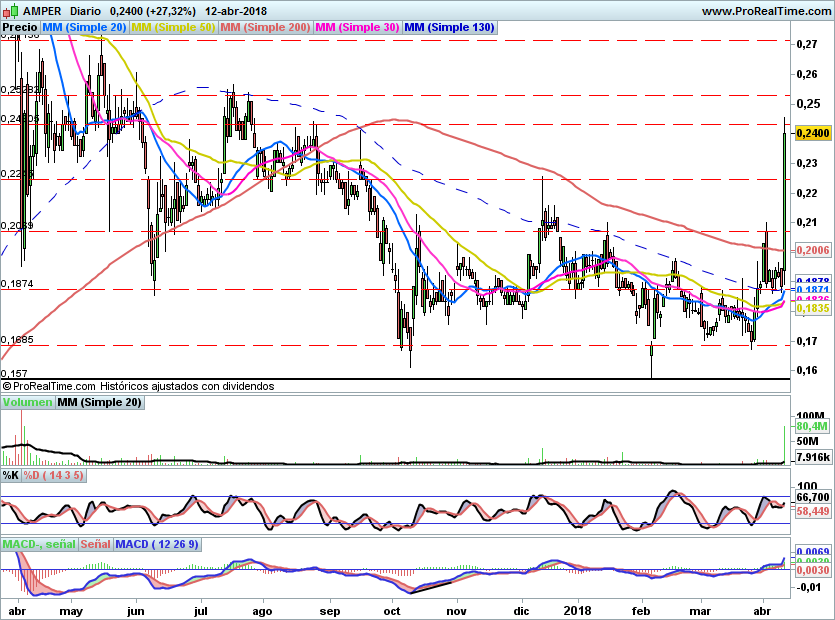Click the MACD value tag 0,0069
835x620 pixels.
813,551
